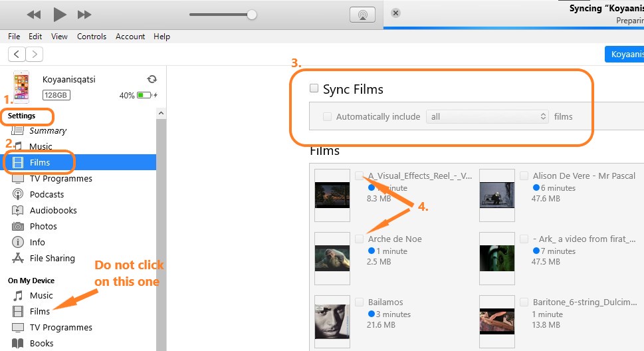Cancel the sync with the X button
This screenshot has height=351, width=644.
click(x=395, y=13)
